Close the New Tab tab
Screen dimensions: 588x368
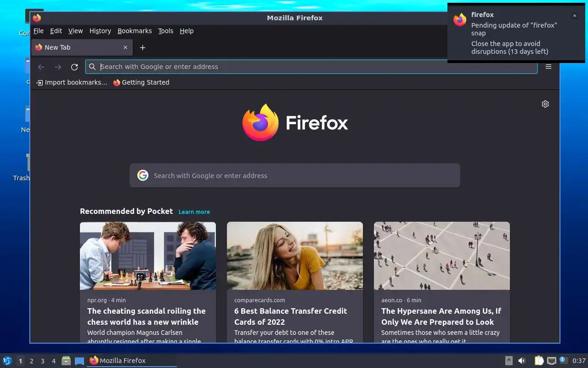click(x=125, y=47)
